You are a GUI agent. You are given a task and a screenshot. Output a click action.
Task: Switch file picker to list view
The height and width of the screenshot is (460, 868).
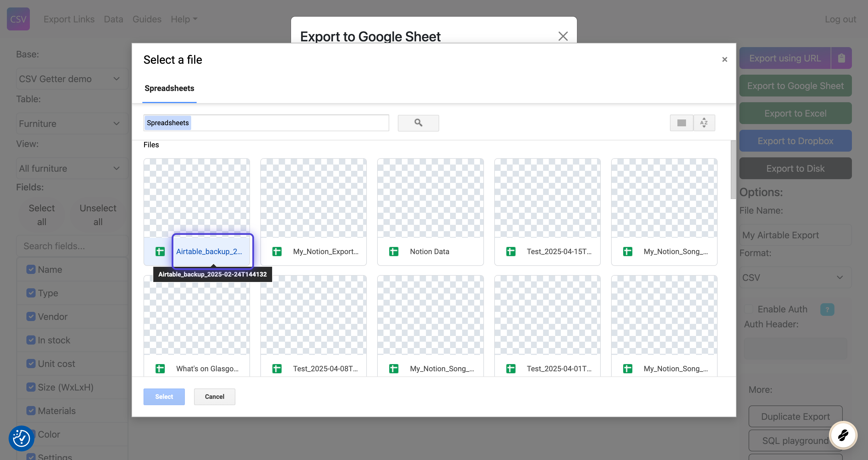pos(681,123)
